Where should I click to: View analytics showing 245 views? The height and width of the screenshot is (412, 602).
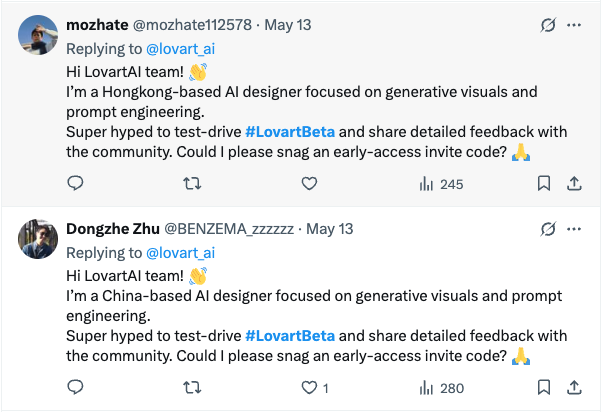441,184
